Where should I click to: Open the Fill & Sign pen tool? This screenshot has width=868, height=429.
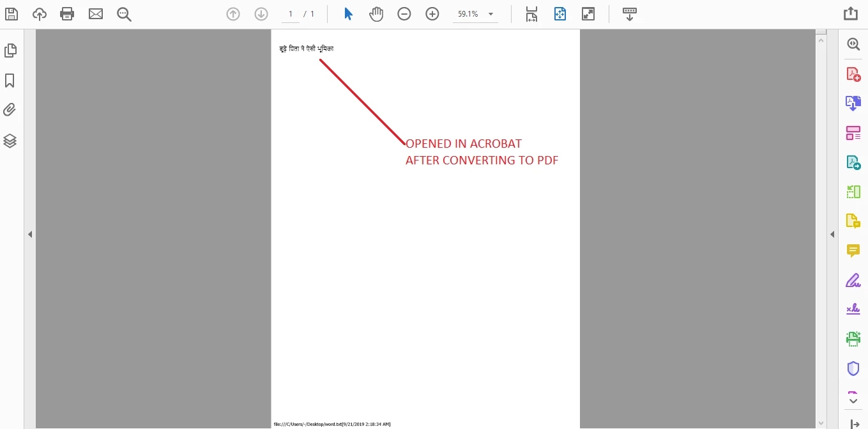click(x=853, y=280)
